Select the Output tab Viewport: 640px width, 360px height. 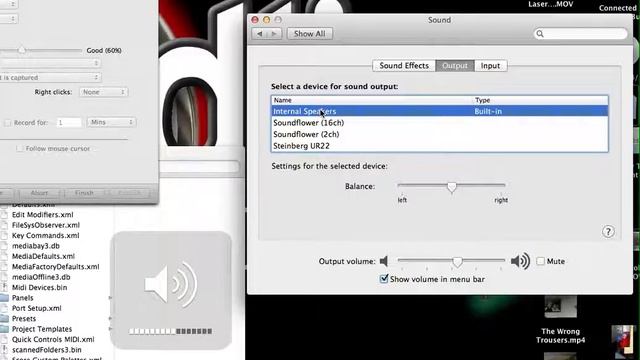coord(455,66)
